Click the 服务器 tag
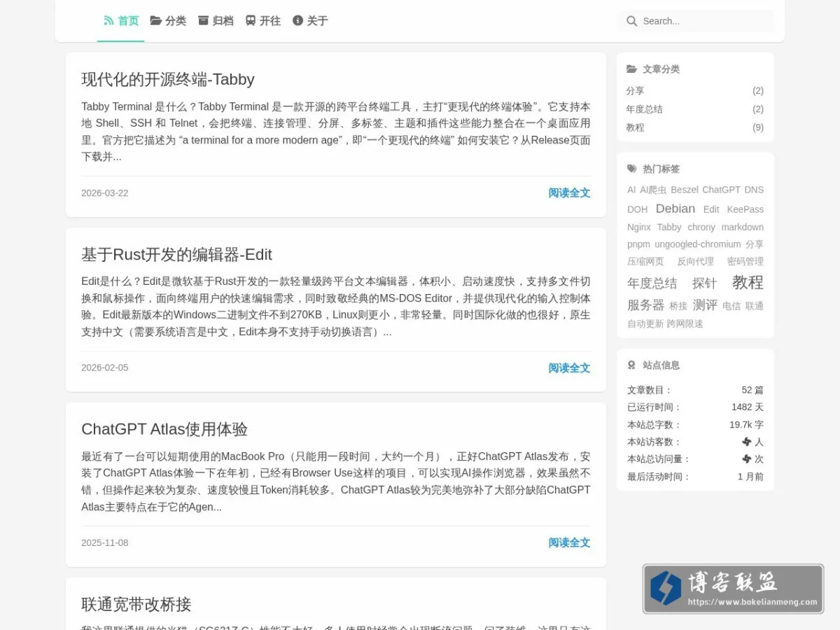Viewport: 840px width, 630px height. tap(646, 305)
